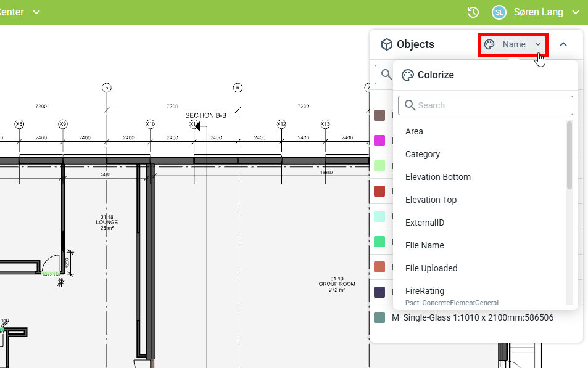Expand the Søren Lang user menu
The image size is (588, 368).
(574, 12)
